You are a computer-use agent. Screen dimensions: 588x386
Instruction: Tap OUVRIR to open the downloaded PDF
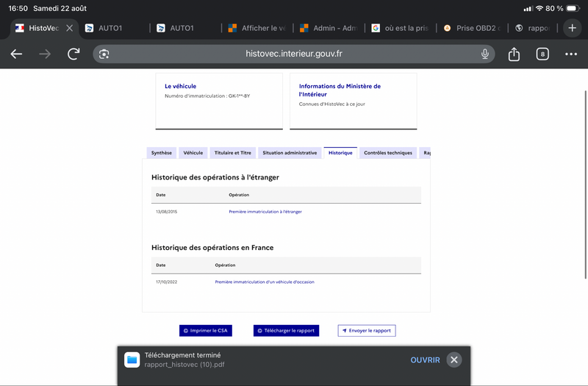point(426,360)
